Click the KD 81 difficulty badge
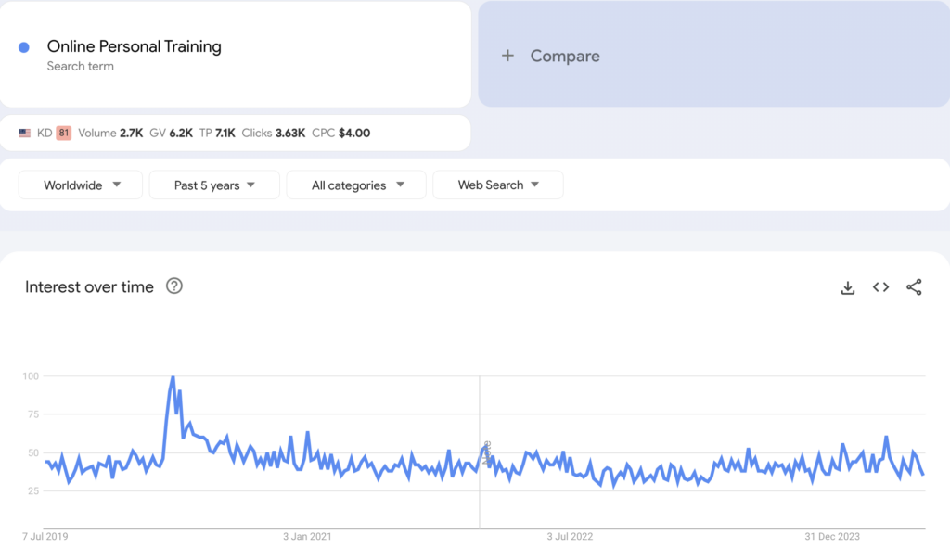 [x=63, y=134]
